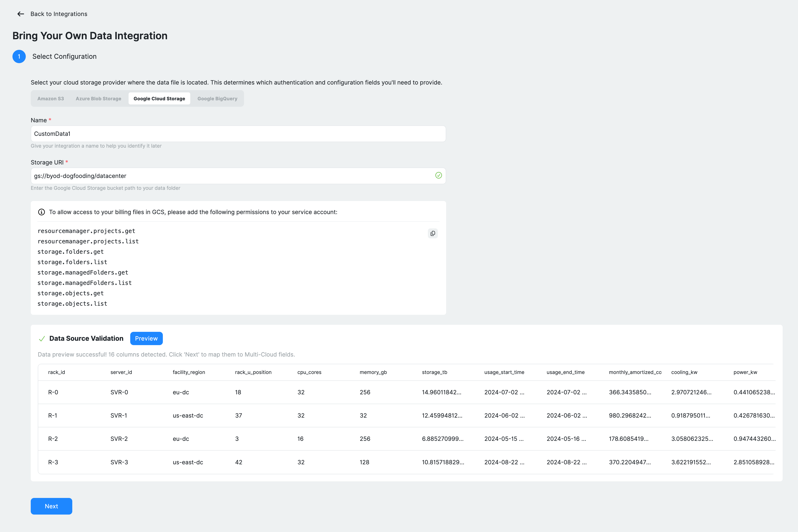The image size is (798, 532).
Task: Click the rack_id column header
Action: (x=57, y=372)
